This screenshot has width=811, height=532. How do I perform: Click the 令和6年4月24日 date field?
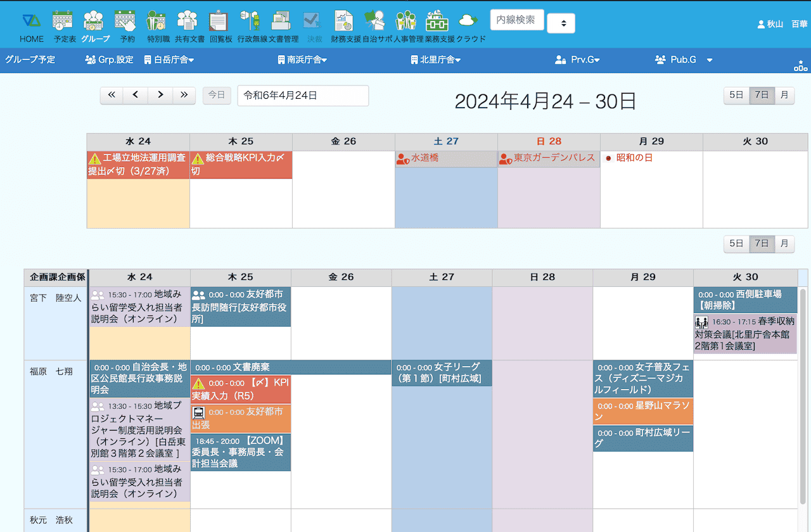pyautogui.click(x=303, y=96)
